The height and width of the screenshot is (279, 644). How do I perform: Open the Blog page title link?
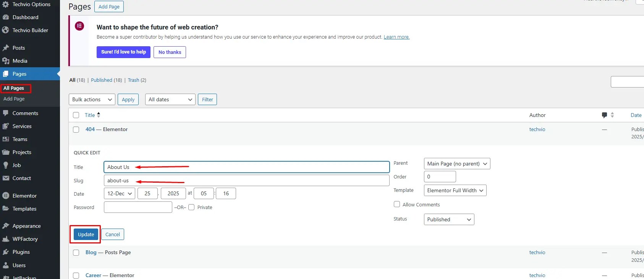[91, 252]
